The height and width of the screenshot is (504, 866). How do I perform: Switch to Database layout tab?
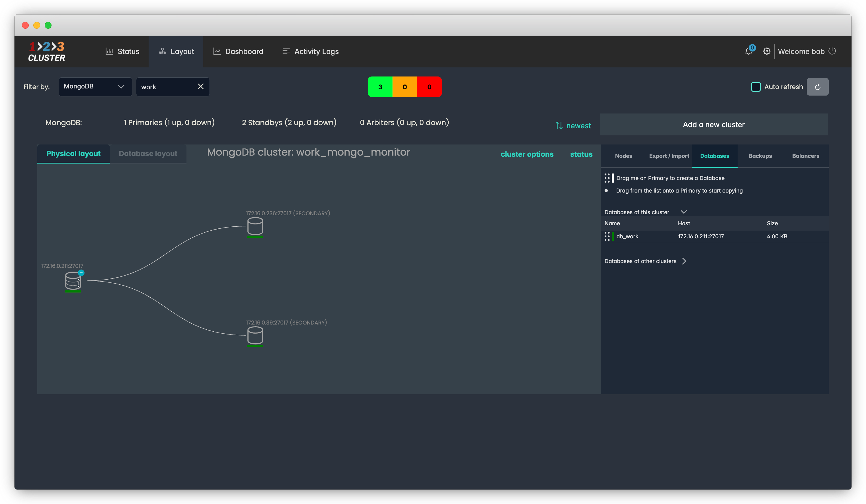(148, 154)
